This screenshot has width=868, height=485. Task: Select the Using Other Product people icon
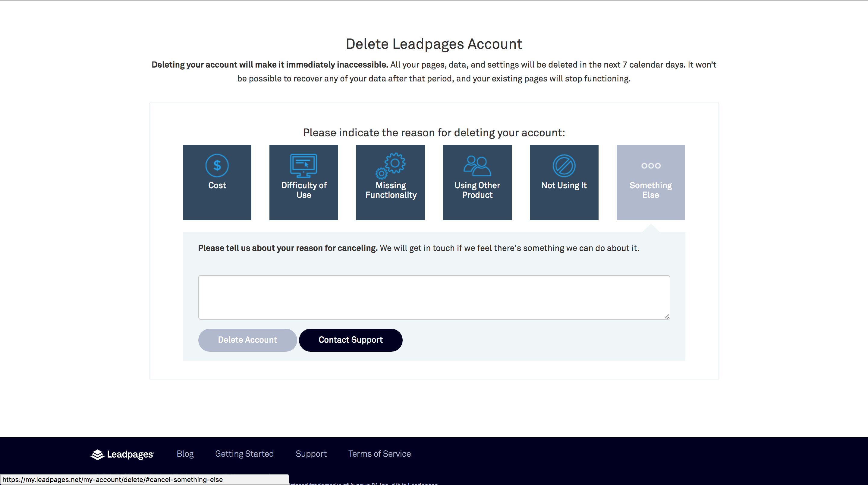(477, 166)
